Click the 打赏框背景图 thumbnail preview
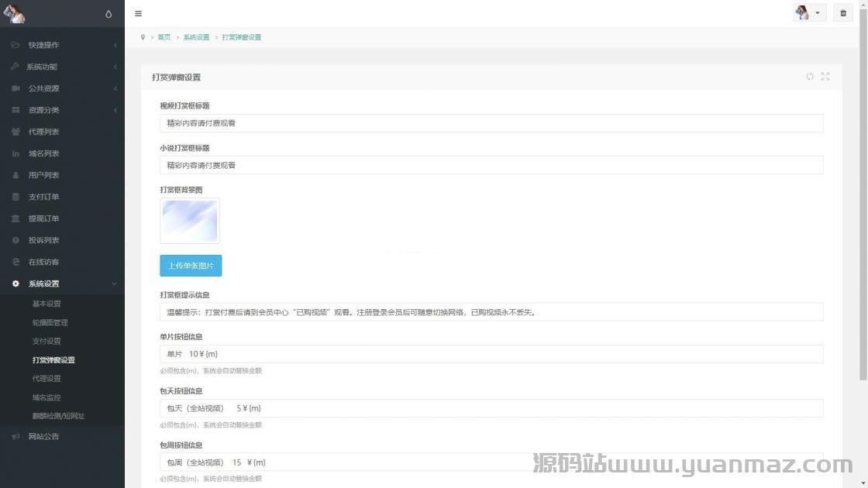The image size is (868, 488). point(190,221)
